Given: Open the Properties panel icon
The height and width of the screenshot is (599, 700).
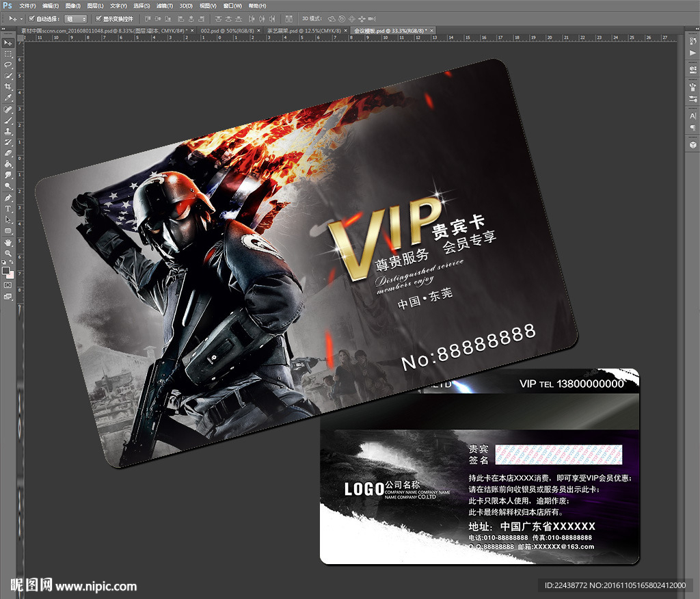Looking at the screenshot, I should tap(692, 69).
